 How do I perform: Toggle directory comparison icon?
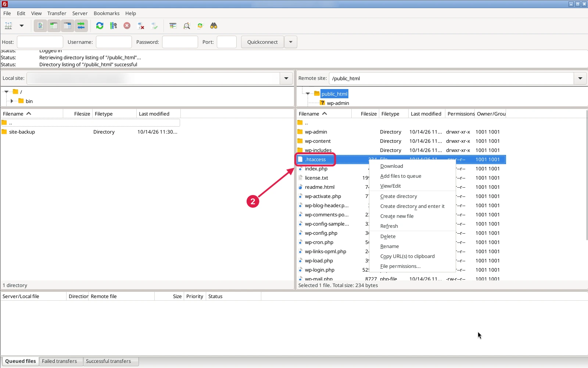[x=187, y=26]
